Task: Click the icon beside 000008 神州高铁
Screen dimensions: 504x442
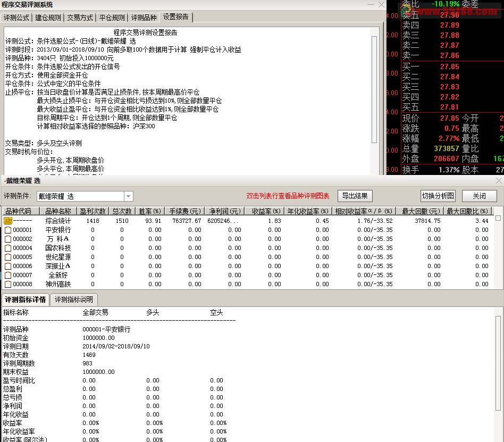Action: coord(8,284)
